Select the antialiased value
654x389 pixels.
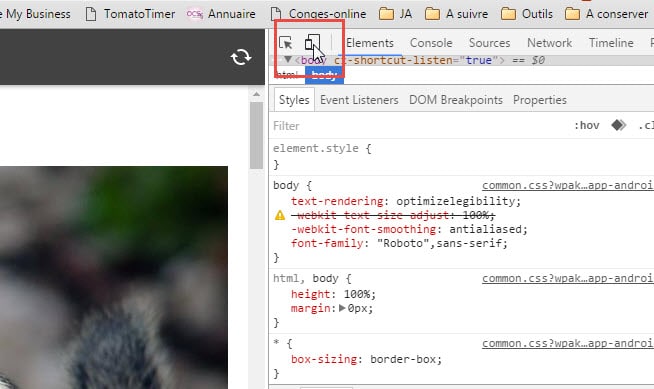point(485,229)
